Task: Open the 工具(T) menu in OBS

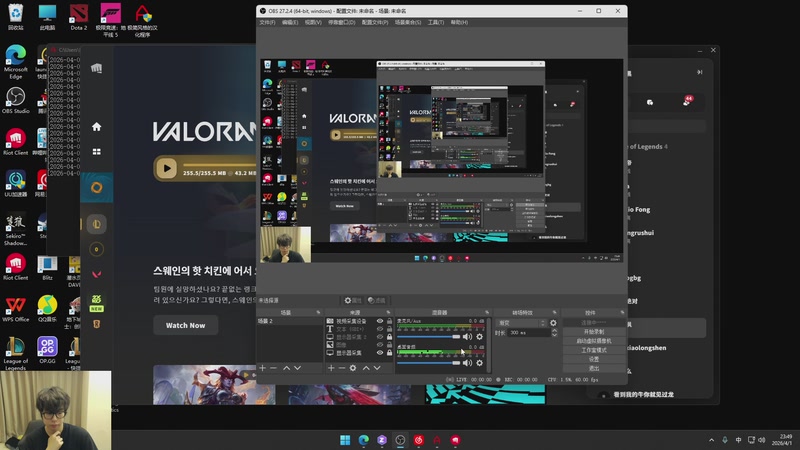Action: coord(436,22)
